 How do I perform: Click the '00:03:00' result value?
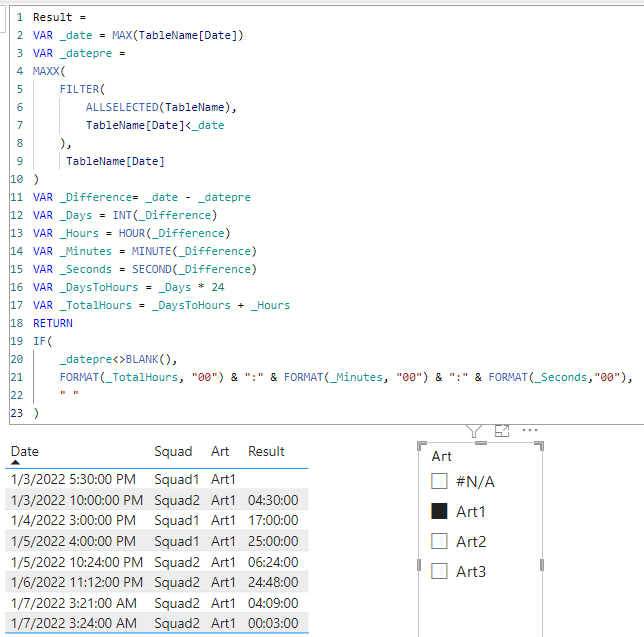[273, 623]
